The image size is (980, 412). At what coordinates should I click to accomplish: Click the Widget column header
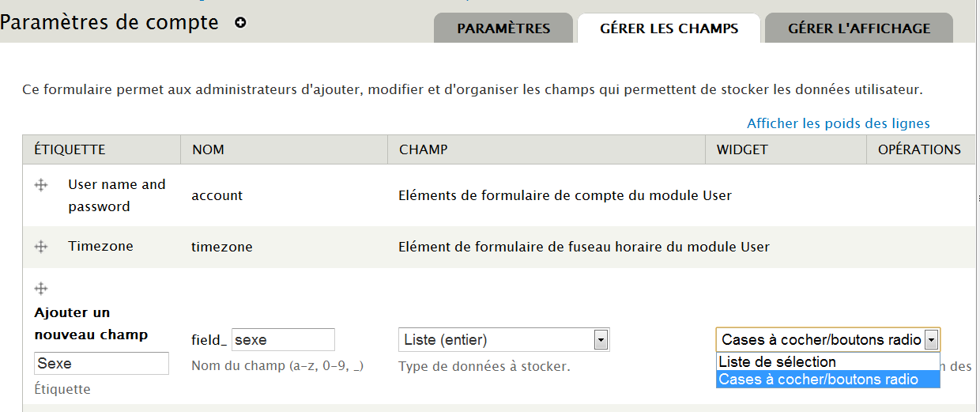coord(742,149)
